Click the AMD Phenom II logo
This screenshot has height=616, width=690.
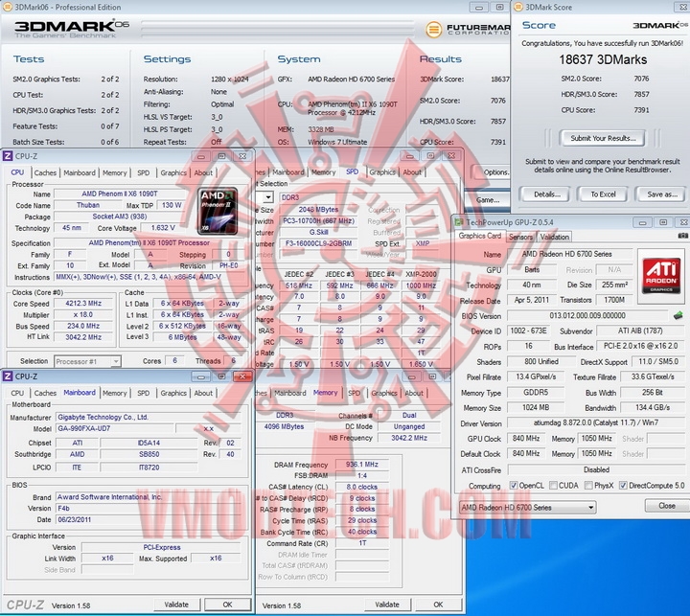218,211
